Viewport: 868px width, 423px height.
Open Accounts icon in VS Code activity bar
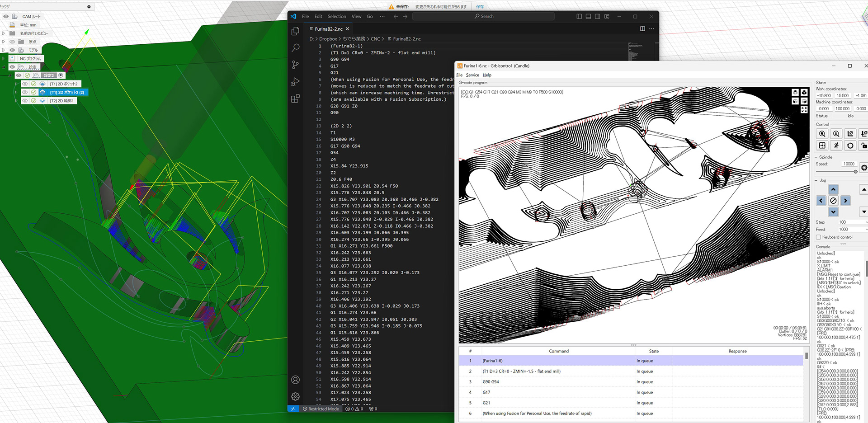click(295, 380)
